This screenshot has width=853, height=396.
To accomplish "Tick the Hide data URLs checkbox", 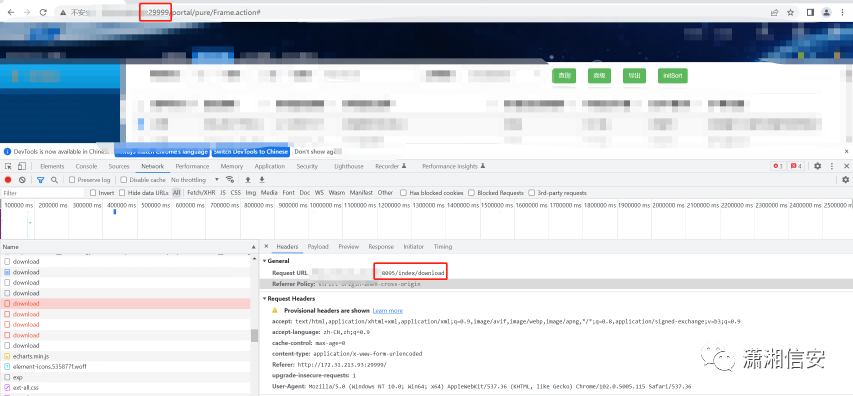I will coord(122,193).
